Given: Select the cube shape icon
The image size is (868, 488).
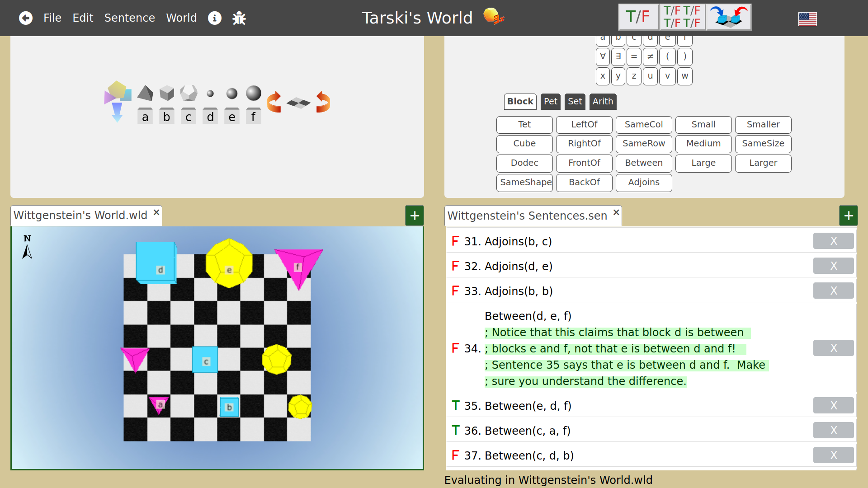Looking at the screenshot, I should 167,93.
